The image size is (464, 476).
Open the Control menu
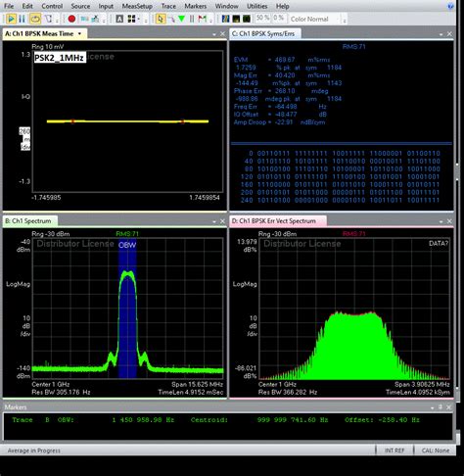(52, 6)
